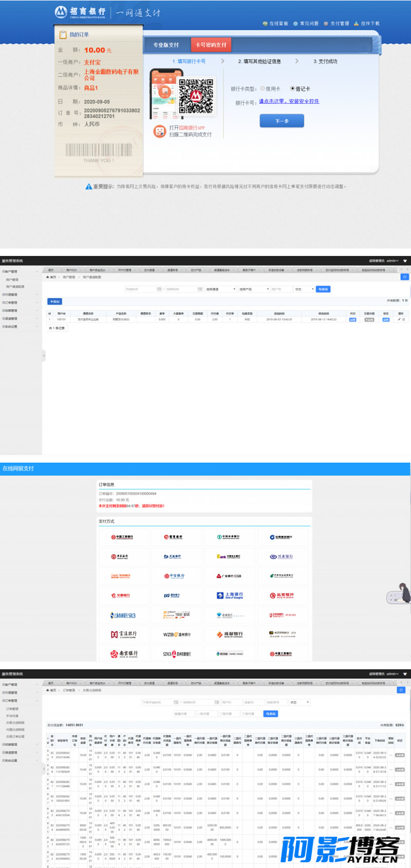Open 开户行管理 tab on 商户通道配置 page

coord(124,270)
